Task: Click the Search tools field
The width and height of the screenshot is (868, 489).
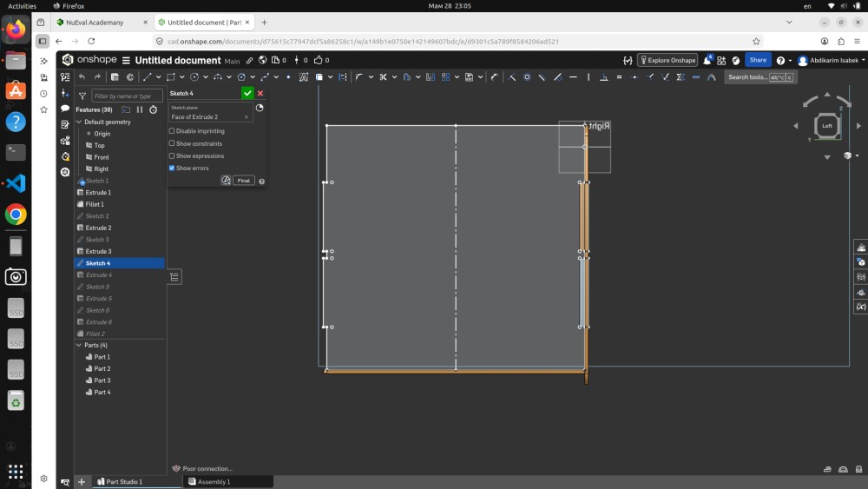Action: coord(760,77)
